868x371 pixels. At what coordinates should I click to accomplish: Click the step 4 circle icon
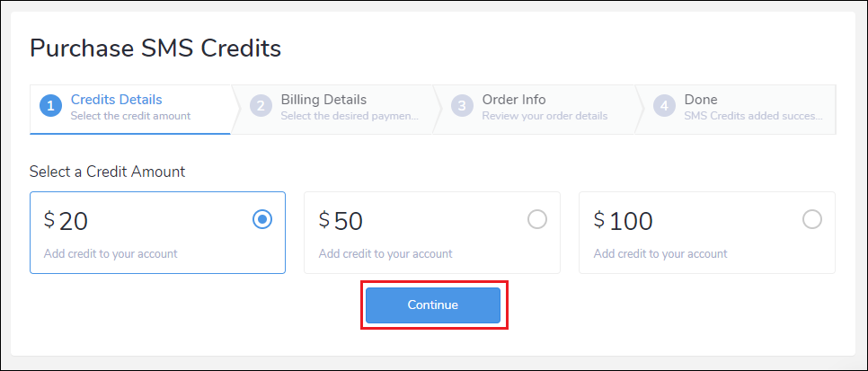pos(664,107)
